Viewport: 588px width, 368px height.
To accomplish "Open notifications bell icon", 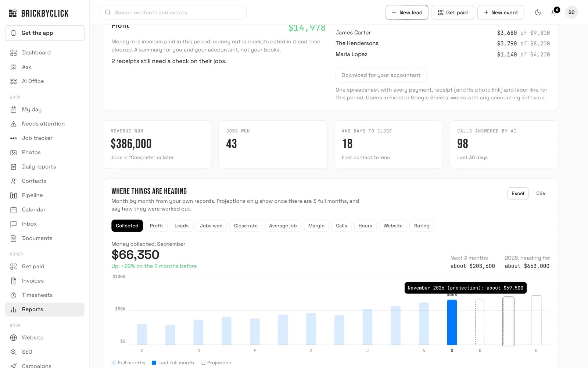I will pyautogui.click(x=555, y=13).
